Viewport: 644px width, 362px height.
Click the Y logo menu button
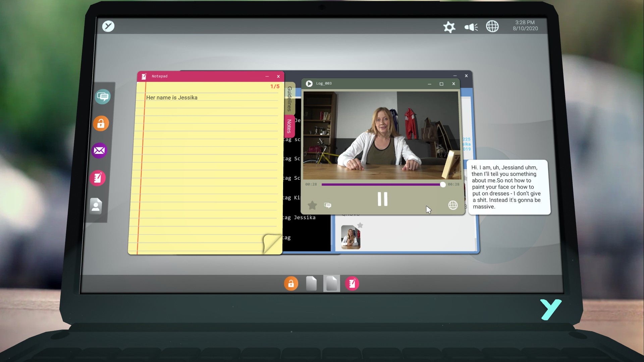coord(108,26)
